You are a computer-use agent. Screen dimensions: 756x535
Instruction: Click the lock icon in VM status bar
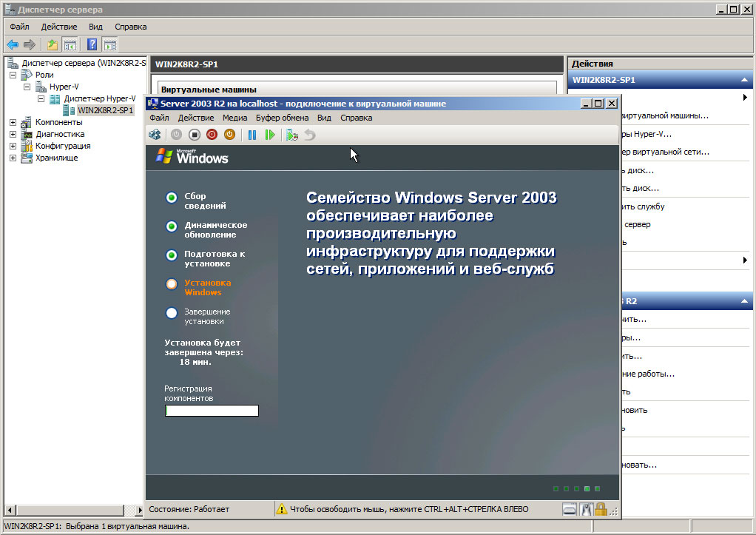coord(601,509)
